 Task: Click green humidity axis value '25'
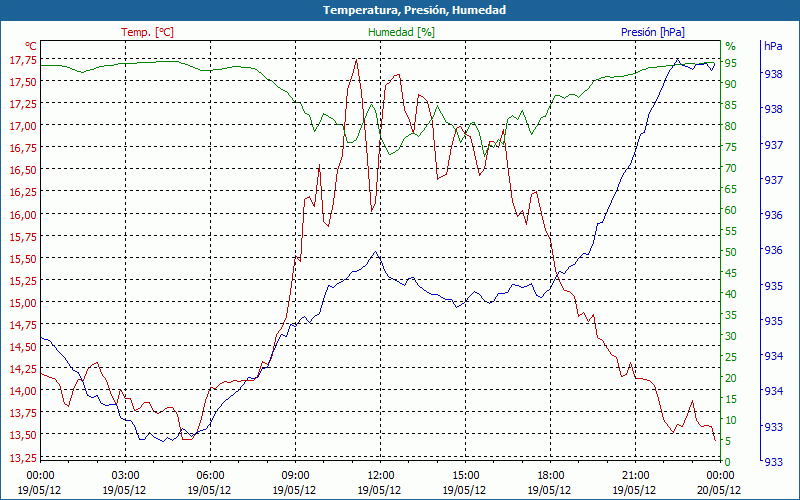pyautogui.click(x=731, y=357)
